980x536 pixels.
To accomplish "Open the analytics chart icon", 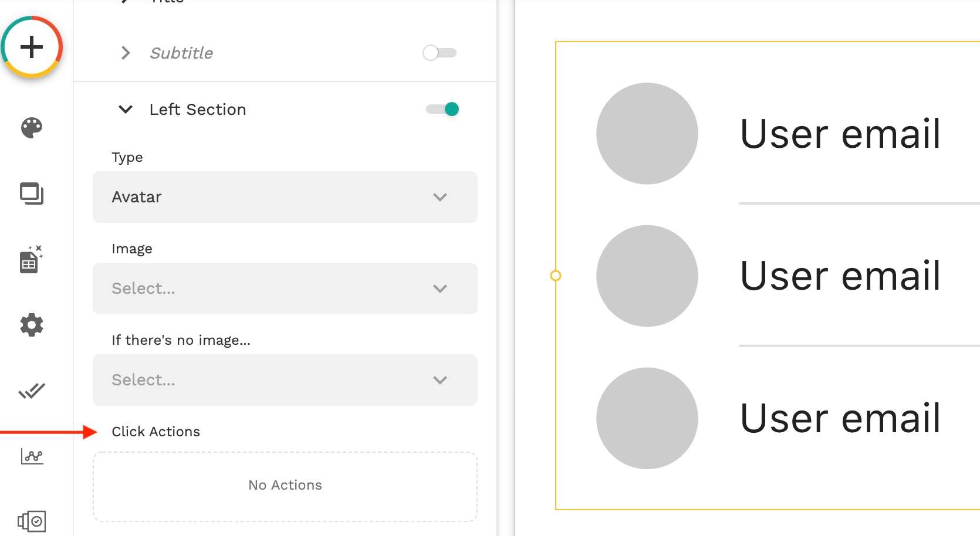I will pyautogui.click(x=32, y=456).
